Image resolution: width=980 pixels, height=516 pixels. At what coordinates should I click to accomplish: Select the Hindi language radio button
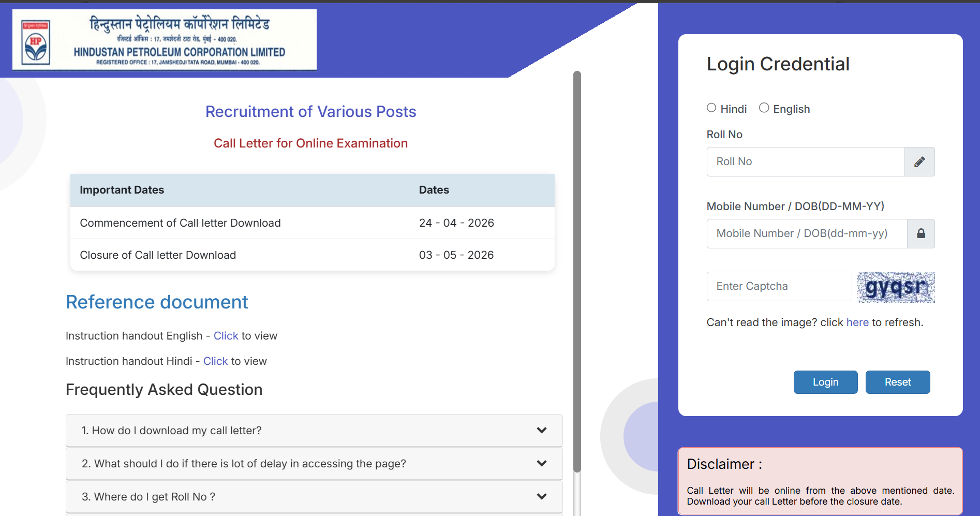(x=711, y=108)
